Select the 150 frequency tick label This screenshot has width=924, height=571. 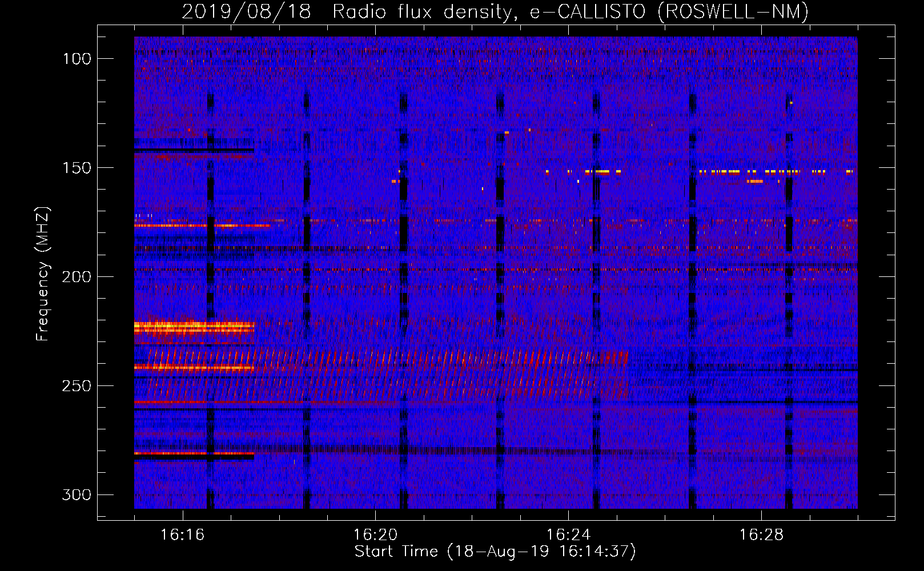point(77,168)
